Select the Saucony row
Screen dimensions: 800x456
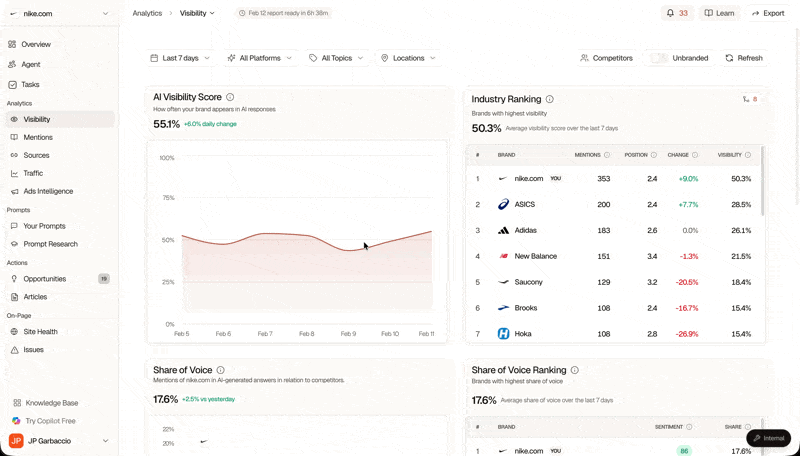614,282
